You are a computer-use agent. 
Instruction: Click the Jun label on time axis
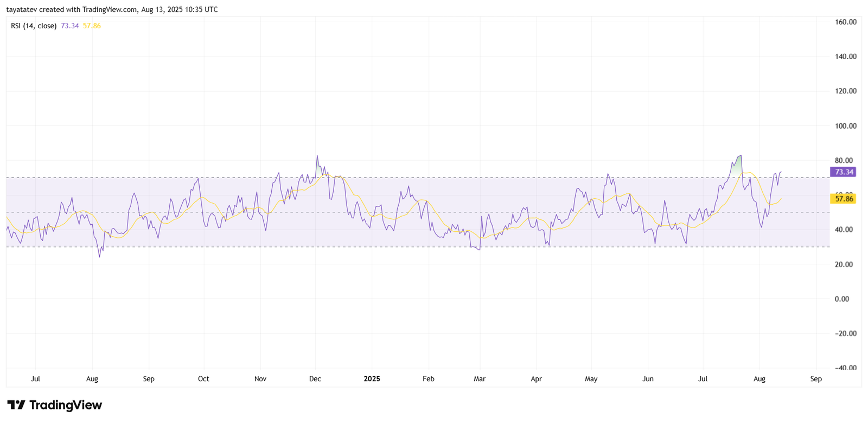pyautogui.click(x=648, y=379)
